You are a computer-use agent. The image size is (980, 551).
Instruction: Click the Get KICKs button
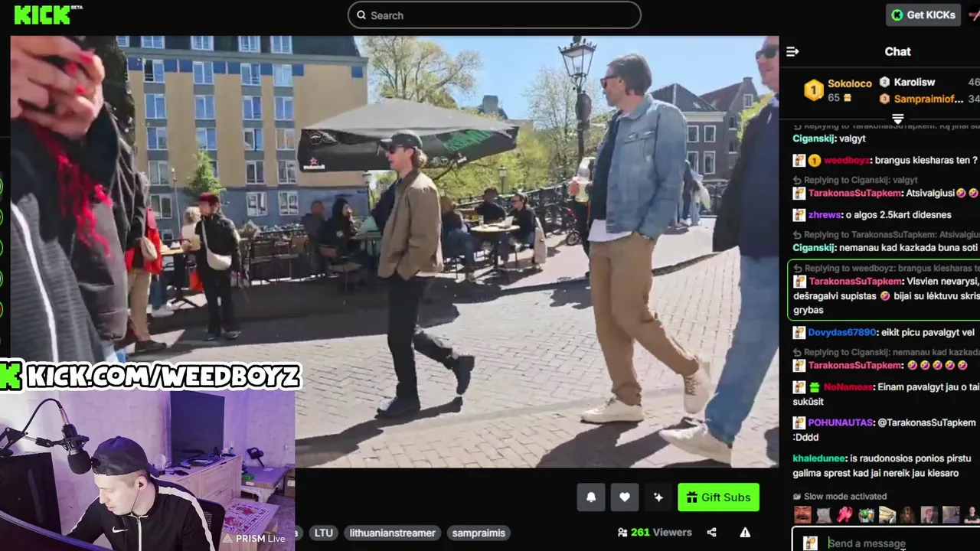pyautogui.click(x=923, y=15)
